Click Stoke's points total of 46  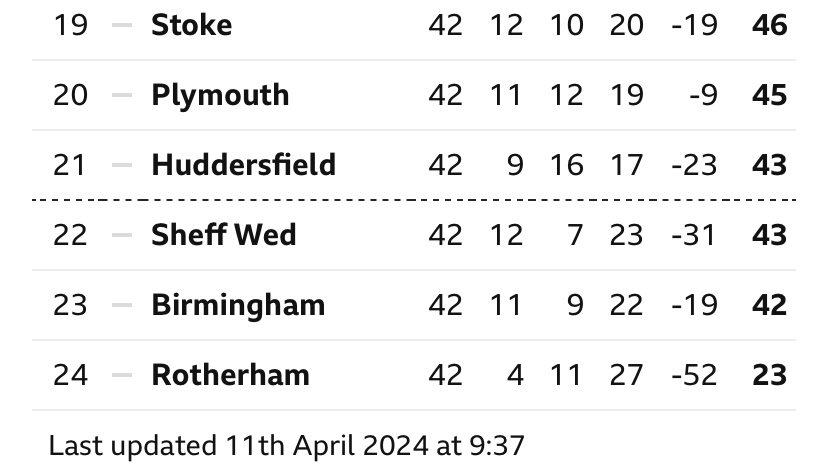point(769,25)
